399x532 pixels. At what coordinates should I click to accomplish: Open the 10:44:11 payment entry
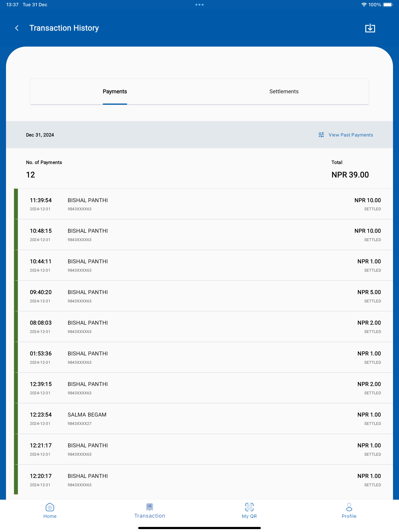click(203, 265)
